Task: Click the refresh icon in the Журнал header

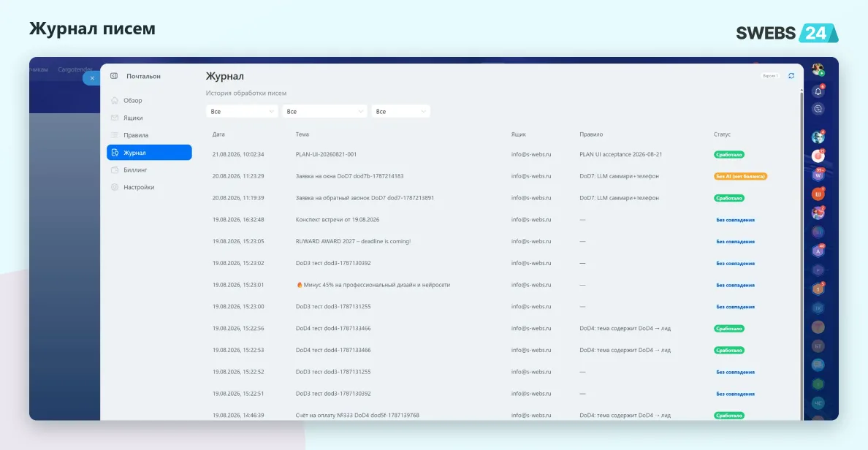Action: click(x=791, y=76)
